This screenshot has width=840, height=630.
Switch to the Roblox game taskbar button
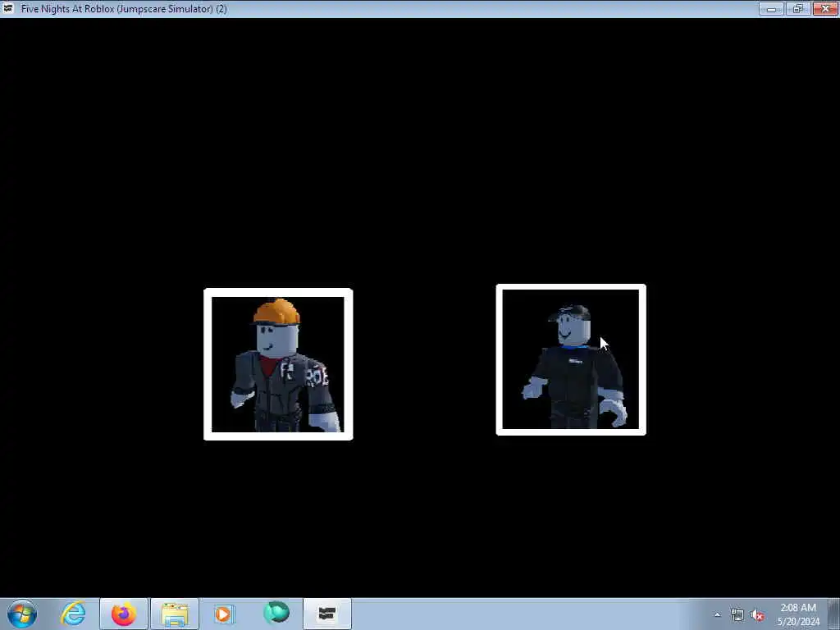pos(327,614)
